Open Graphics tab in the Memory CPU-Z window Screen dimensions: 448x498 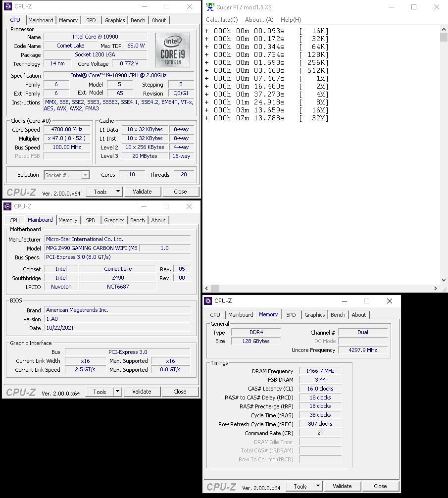coord(315,315)
